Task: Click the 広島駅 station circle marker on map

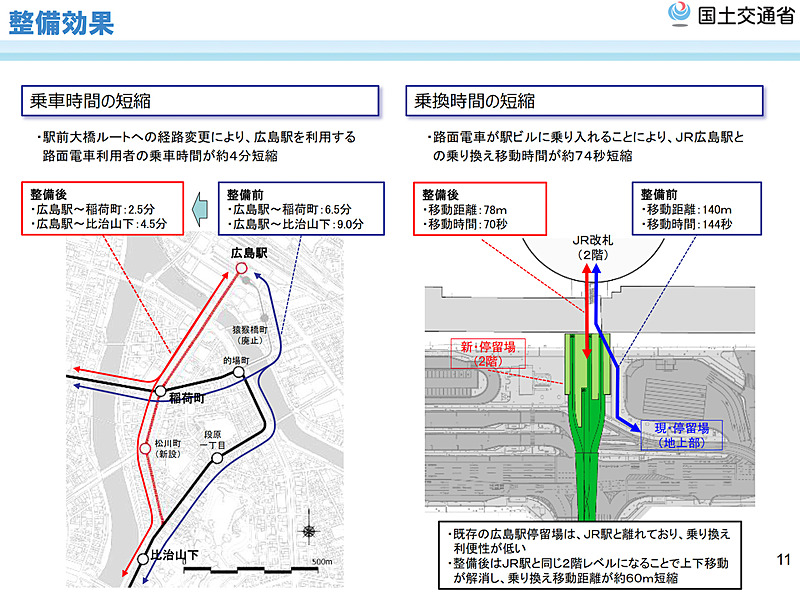Action: tap(241, 268)
